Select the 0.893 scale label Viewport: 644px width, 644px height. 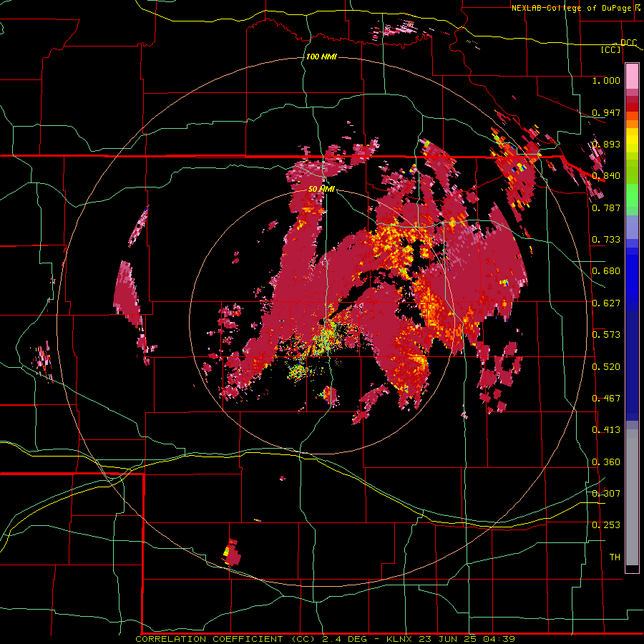[606, 144]
